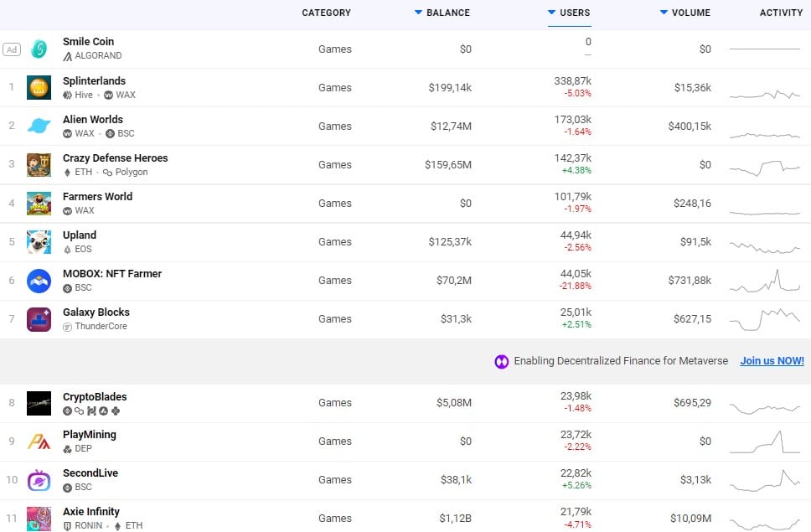Open the Axie Infinity dapp link
Image resolution: width=811 pixels, height=532 pixels.
91,511
